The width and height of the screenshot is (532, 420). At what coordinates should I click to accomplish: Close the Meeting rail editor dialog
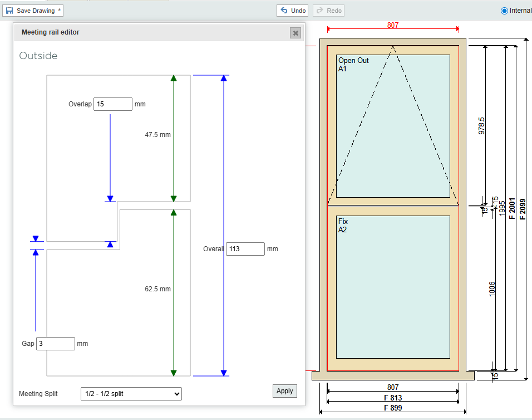coord(295,33)
